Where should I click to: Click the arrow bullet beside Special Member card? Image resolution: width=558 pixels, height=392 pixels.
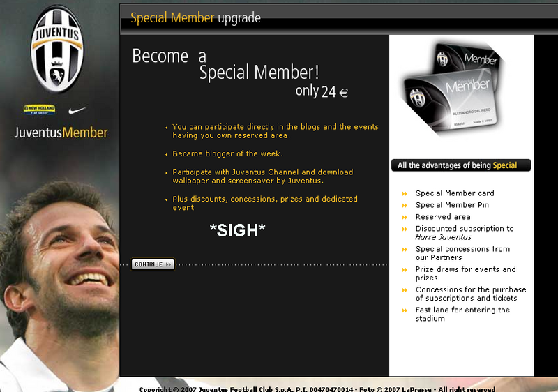point(405,193)
